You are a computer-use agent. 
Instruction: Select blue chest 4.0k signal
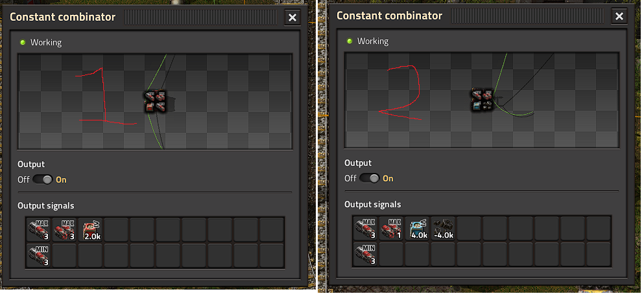click(417, 229)
